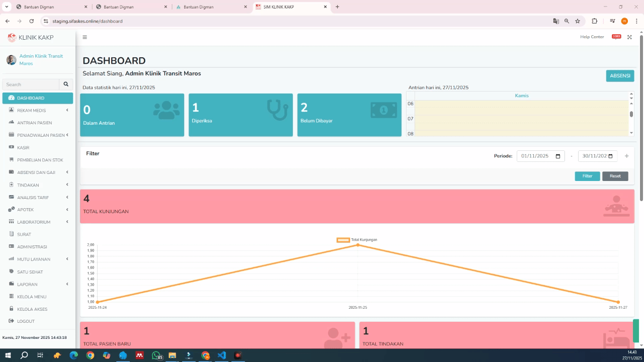Click the plus icon beside Periode dates

point(626,156)
